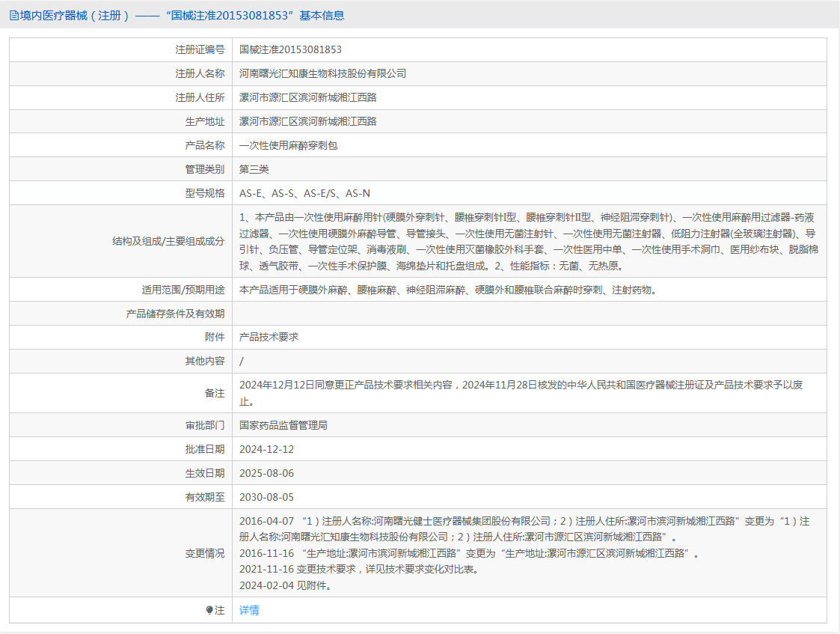This screenshot has height=634, width=840.
Task: Select registrant name 河南曙光汇知康生物科技股份有限公司
Action: point(322,73)
